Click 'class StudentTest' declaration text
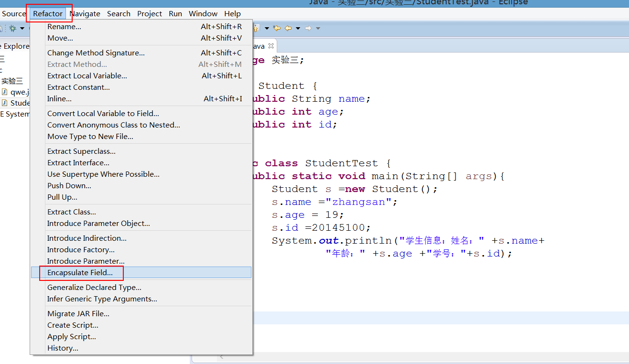The height and width of the screenshot is (364, 629). click(x=321, y=163)
